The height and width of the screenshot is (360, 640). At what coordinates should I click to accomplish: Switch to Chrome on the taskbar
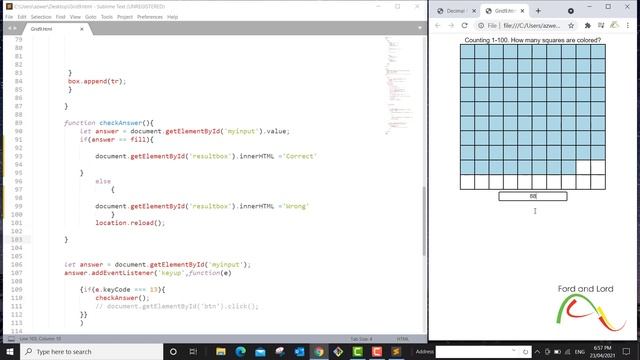[319, 351]
